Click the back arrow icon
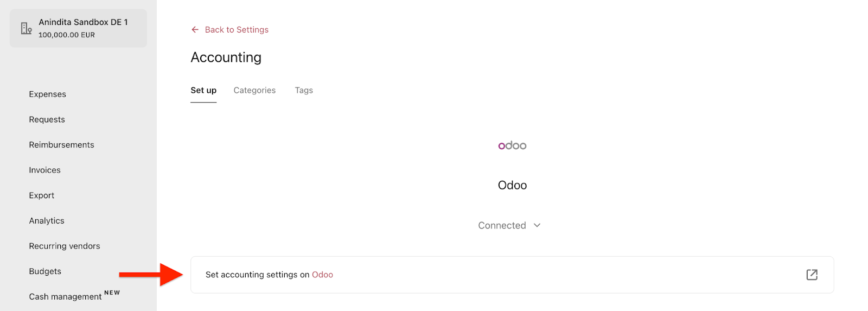The width and height of the screenshot is (868, 311). tap(195, 30)
